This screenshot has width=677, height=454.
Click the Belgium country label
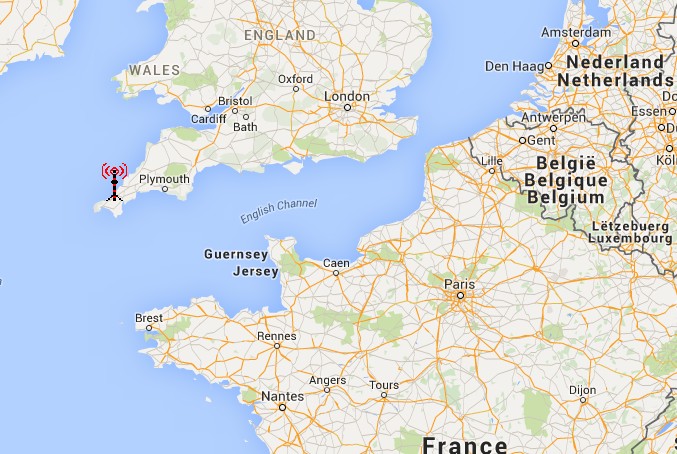click(x=566, y=198)
